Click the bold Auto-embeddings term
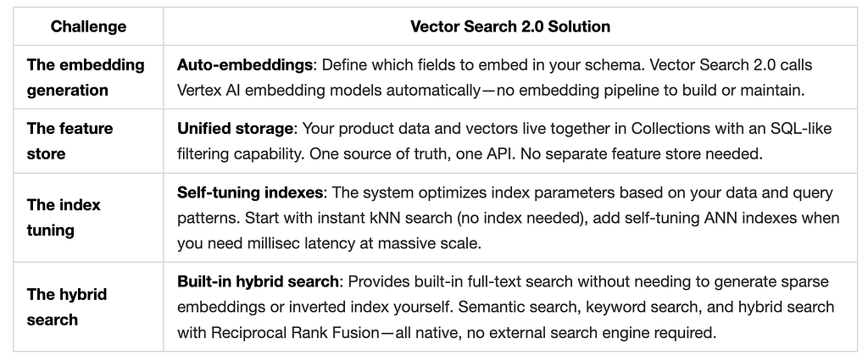This screenshot has width=868, height=361. 245,64
